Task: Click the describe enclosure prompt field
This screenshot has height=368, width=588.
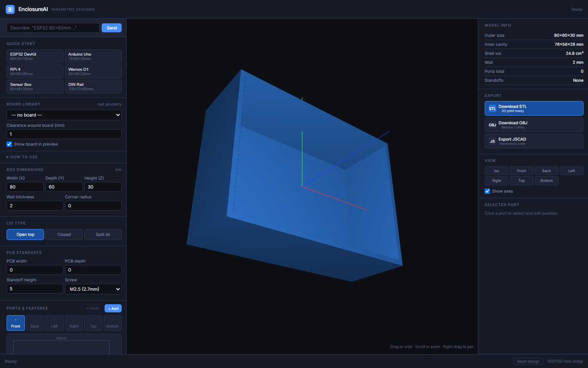Action: coord(53,28)
